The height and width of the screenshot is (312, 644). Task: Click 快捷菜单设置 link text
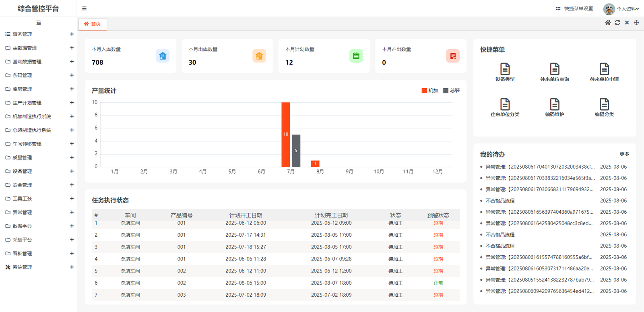click(x=578, y=8)
